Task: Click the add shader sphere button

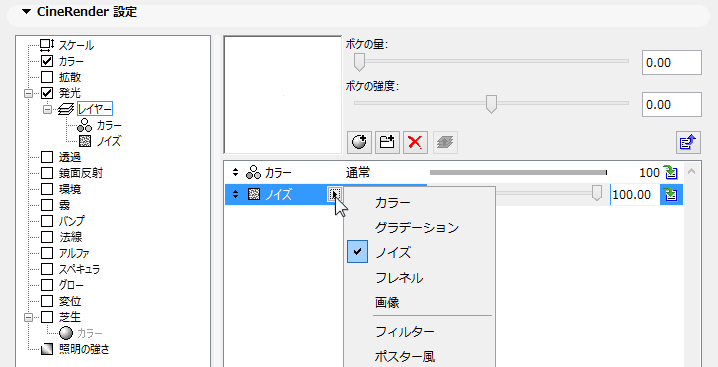Action: tap(360, 142)
